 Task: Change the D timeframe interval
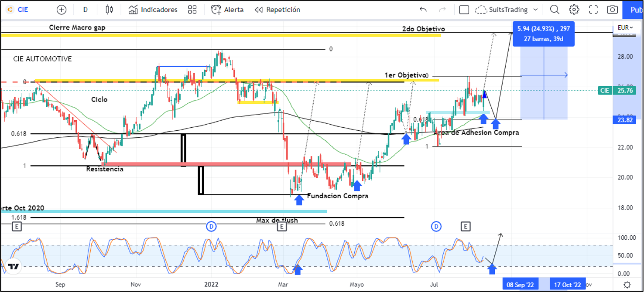click(x=85, y=10)
